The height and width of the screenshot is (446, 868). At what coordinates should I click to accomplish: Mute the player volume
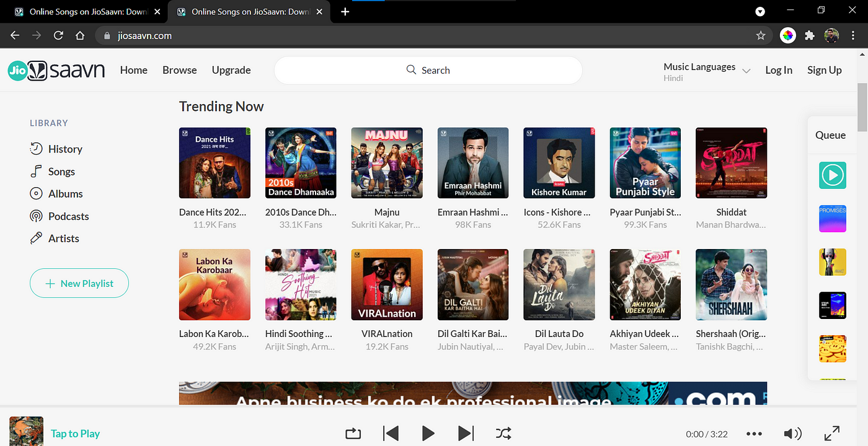point(792,434)
